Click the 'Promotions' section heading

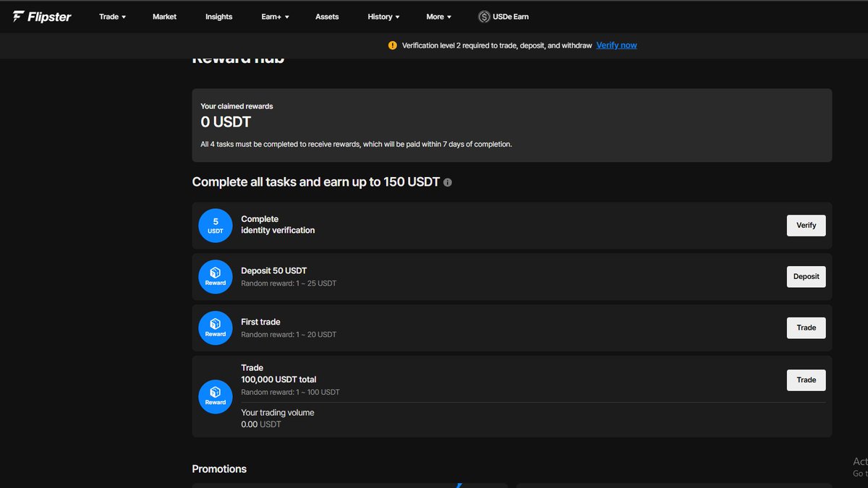coord(219,469)
